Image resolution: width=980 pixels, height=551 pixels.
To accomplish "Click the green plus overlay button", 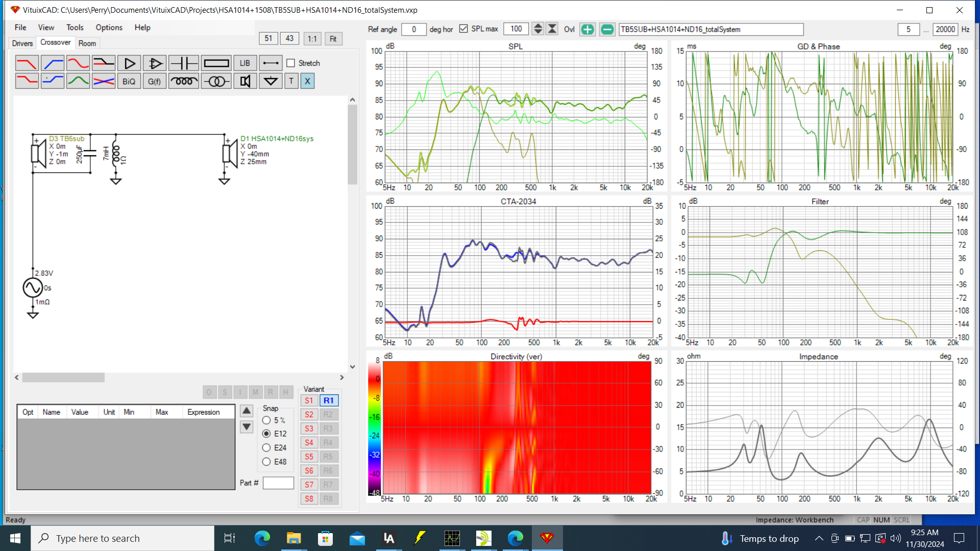I will pos(587,30).
